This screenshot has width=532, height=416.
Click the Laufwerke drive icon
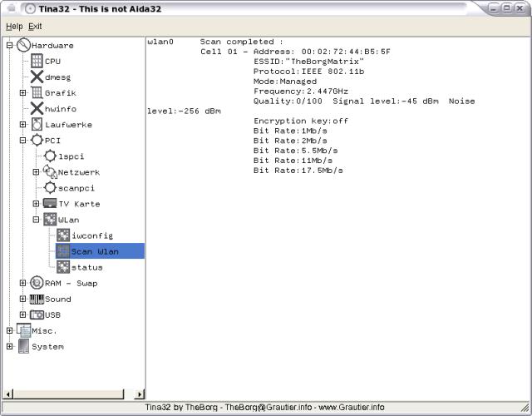(37, 124)
